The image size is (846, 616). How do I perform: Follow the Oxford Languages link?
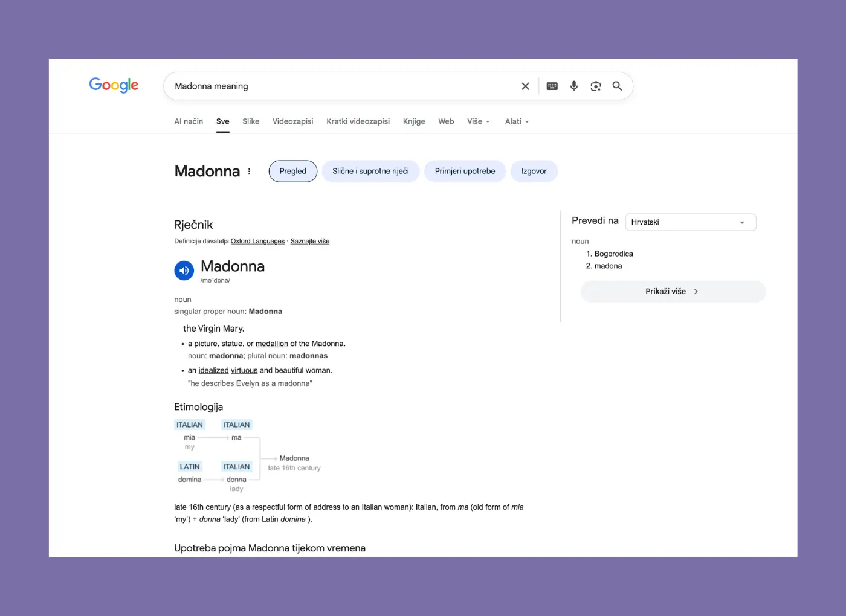(x=257, y=242)
